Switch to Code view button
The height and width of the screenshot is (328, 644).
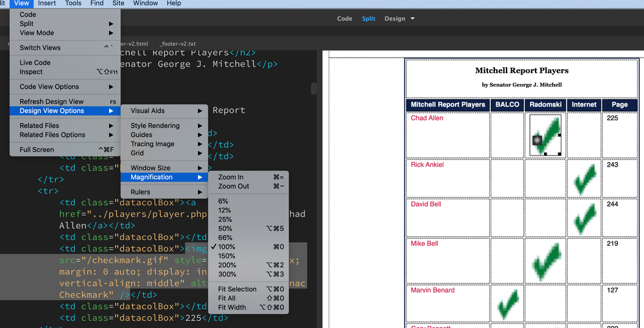click(345, 19)
